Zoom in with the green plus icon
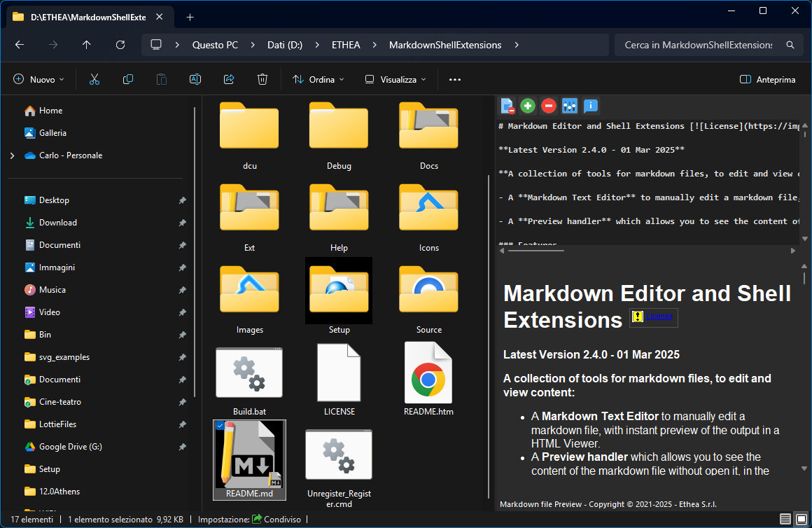Image resolution: width=812 pixels, height=528 pixels. [528, 106]
